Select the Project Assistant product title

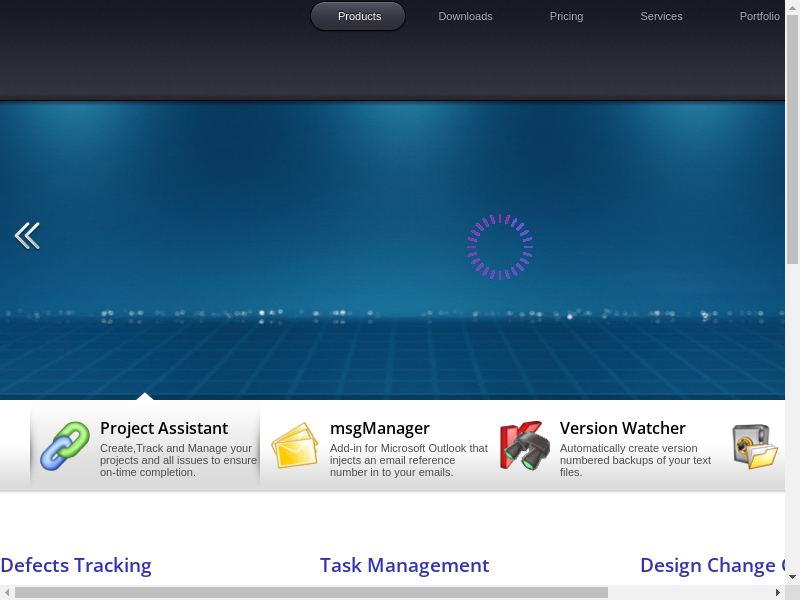click(164, 428)
